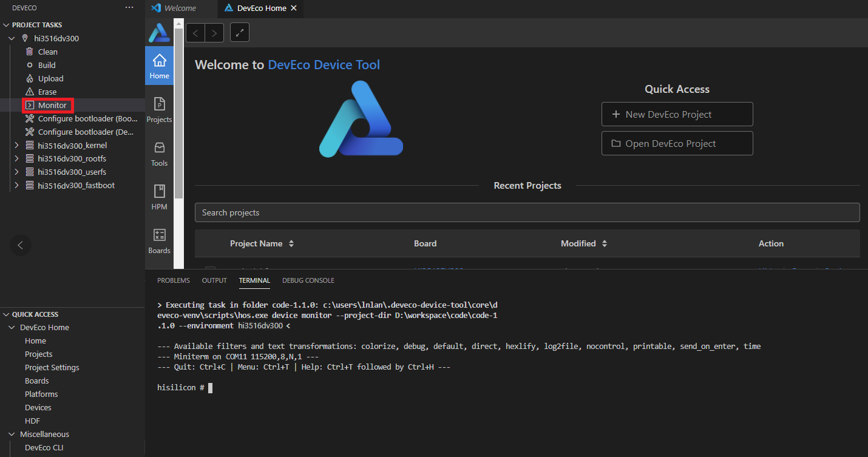Collapse the QUICK ACCESS section

7,314
